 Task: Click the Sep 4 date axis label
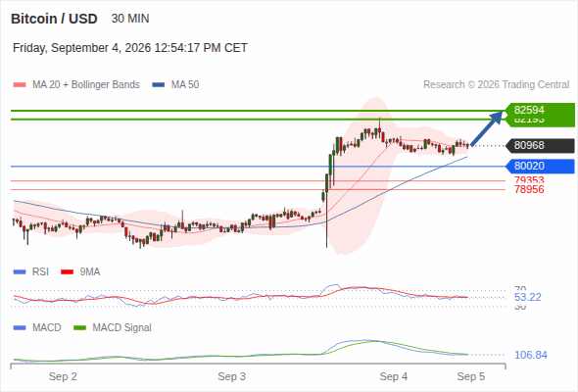click(394, 377)
